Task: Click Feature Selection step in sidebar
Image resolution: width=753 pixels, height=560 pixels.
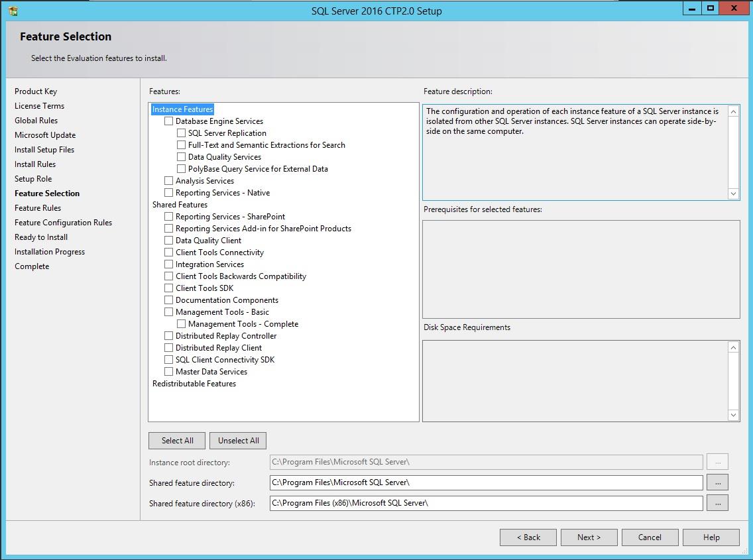Action: [x=47, y=194]
